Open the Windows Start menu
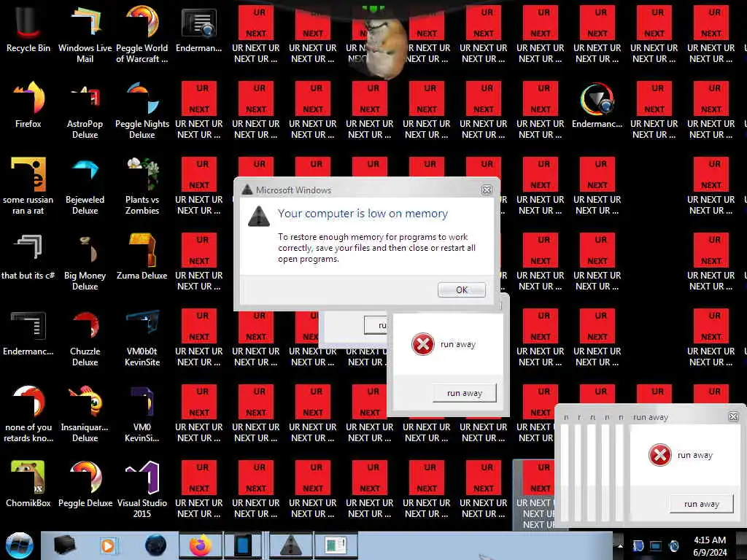The height and width of the screenshot is (560, 747). [x=20, y=545]
